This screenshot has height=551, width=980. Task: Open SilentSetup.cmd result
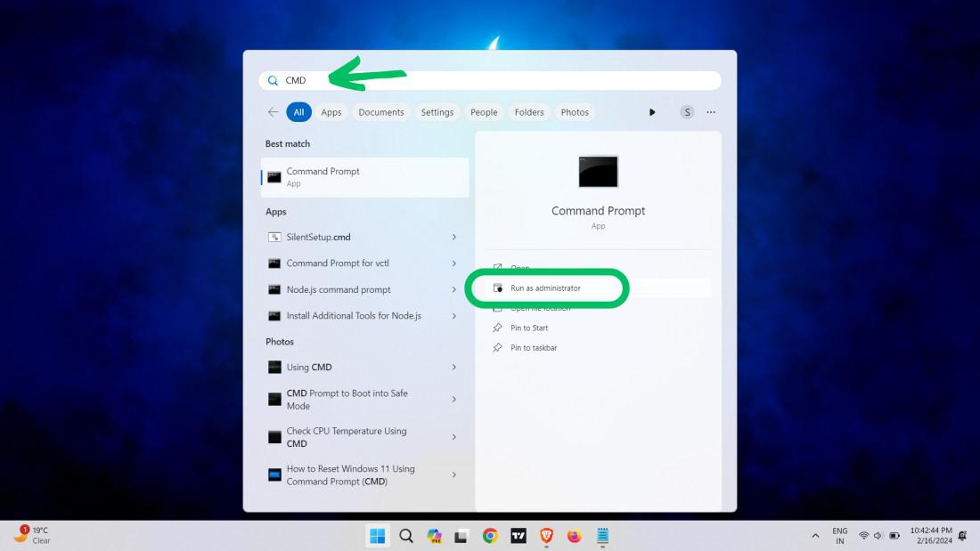pos(364,237)
